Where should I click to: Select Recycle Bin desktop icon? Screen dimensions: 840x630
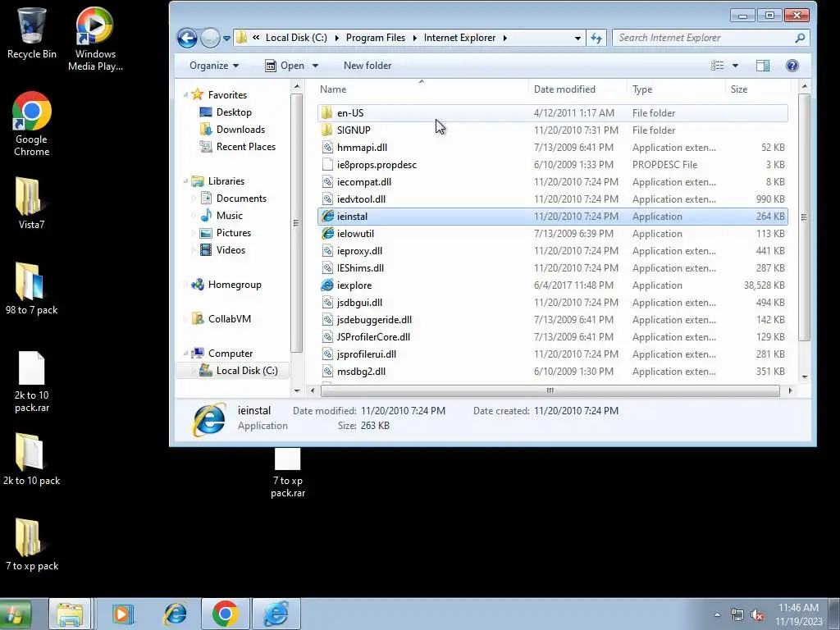pos(32,33)
